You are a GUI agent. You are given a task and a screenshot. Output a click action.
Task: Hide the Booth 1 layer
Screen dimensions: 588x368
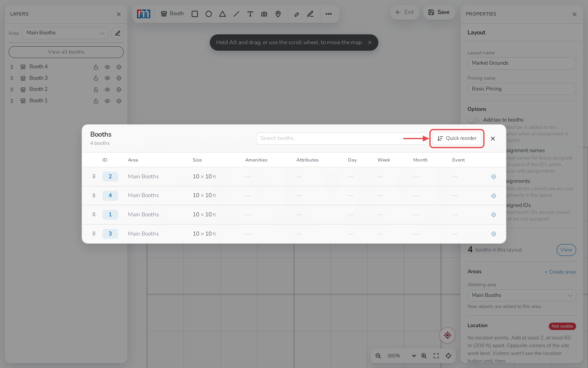click(x=107, y=101)
